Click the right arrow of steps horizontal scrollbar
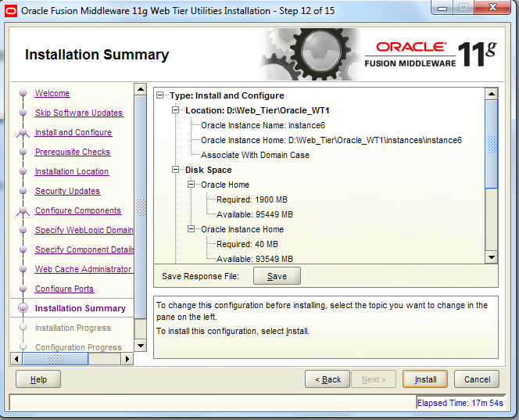The image size is (519, 420). (127, 359)
